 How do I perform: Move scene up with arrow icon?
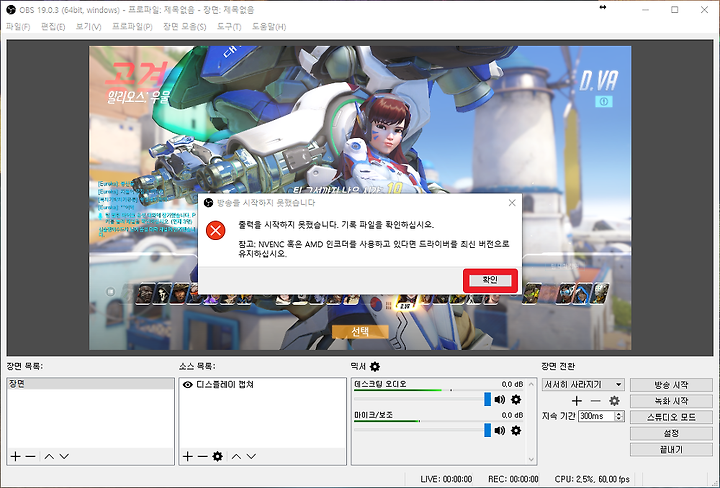pos(49,456)
